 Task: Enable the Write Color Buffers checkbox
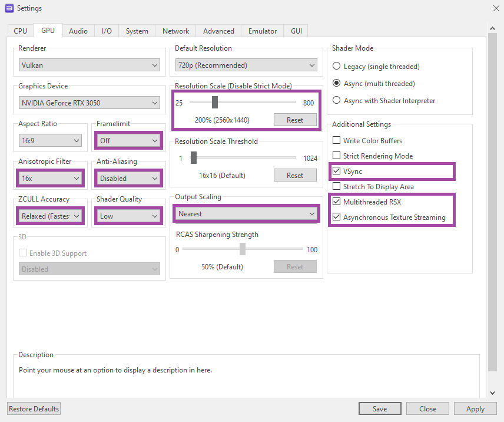(337, 141)
